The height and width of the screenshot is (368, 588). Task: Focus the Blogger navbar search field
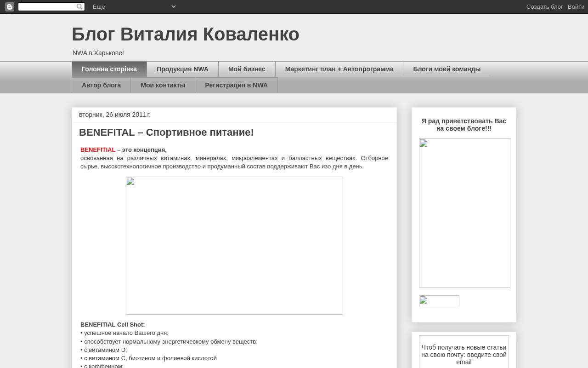(x=51, y=6)
